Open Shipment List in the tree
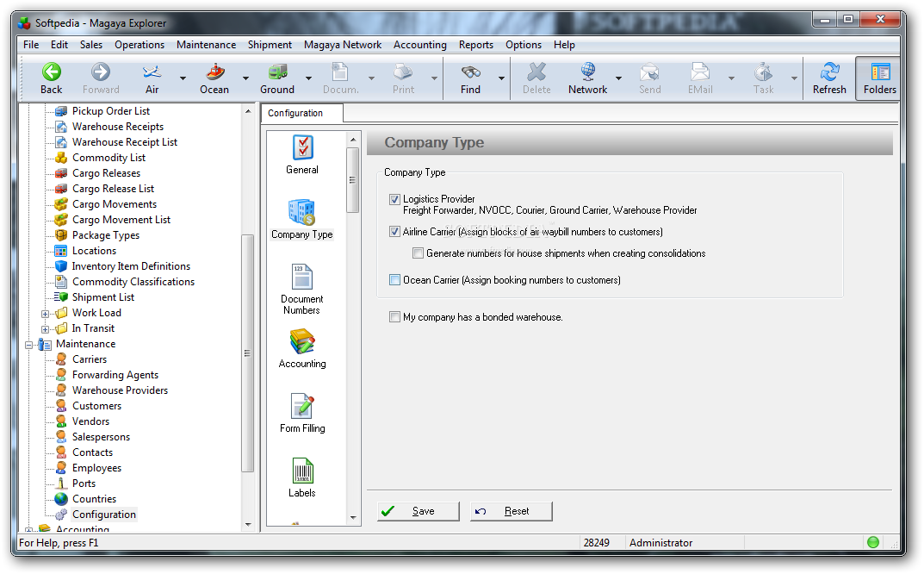 click(x=103, y=297)
